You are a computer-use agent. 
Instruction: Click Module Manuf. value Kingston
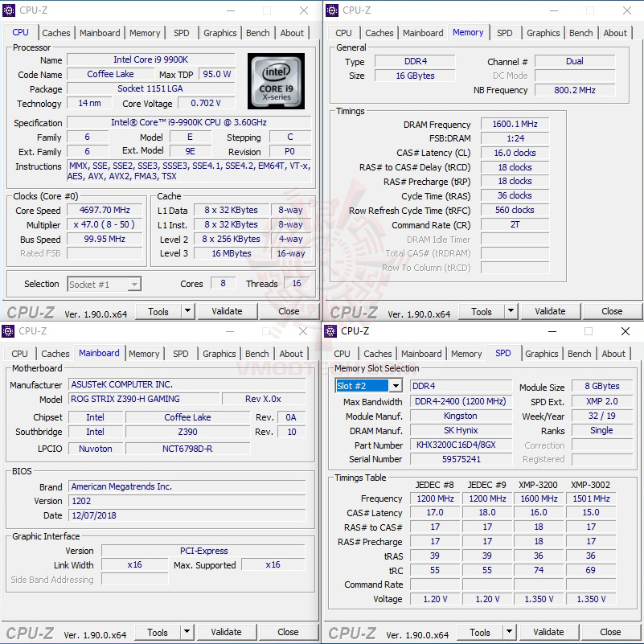pos(461,416)
